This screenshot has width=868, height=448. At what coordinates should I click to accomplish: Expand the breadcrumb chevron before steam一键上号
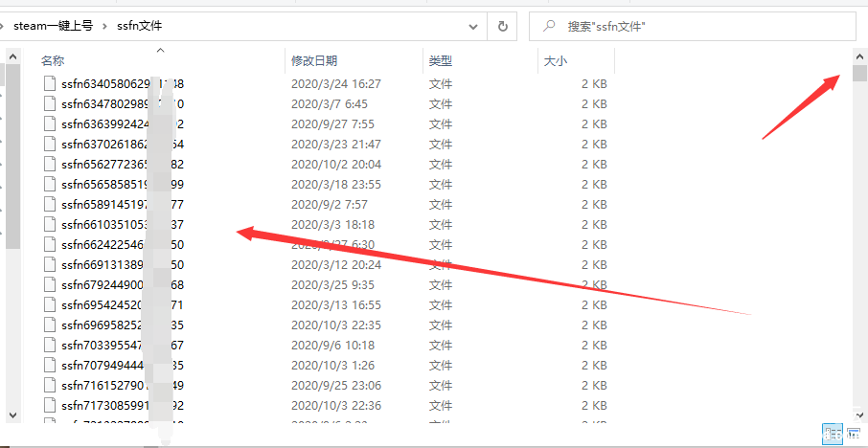[x=4, y=27]
